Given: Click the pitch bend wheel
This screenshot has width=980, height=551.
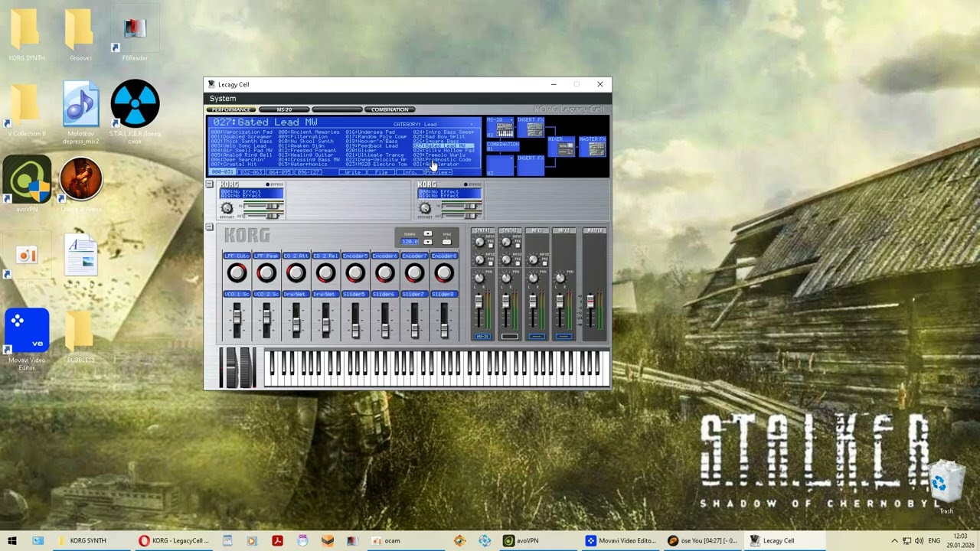Looking at the screenshot, I should click(x=231, y=367).
